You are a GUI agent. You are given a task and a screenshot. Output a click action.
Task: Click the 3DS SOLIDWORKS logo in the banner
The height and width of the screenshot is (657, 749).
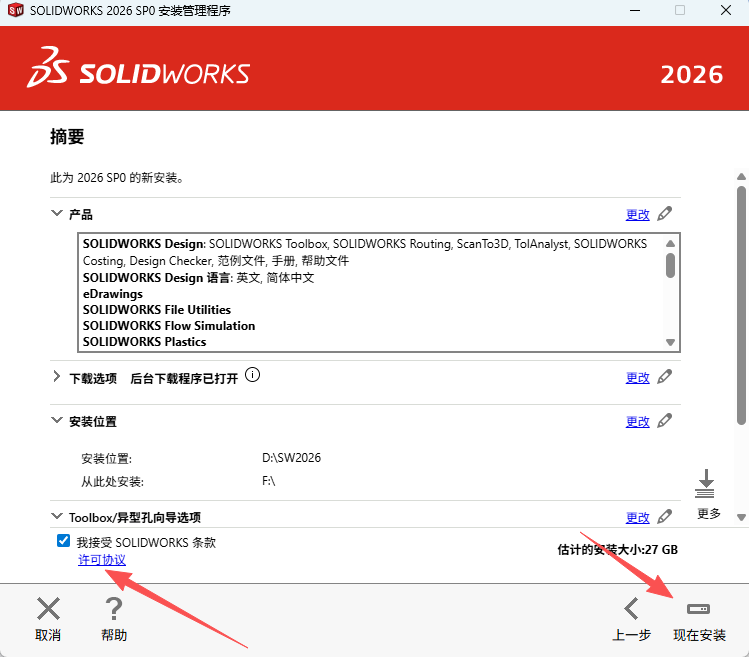point(139,67)
